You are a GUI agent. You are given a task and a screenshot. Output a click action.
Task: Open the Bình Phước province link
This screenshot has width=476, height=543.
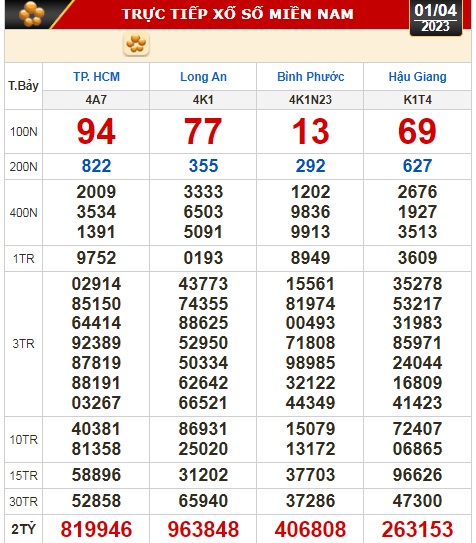click(311, 77)
